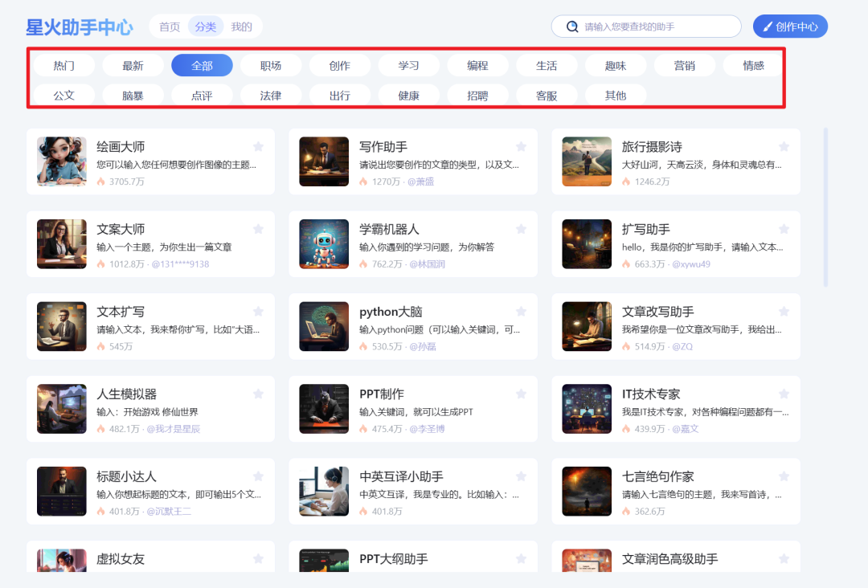The image size is (868, 588).
Task: Star the python大脑 assistant
Action: [x=521, y=312]
